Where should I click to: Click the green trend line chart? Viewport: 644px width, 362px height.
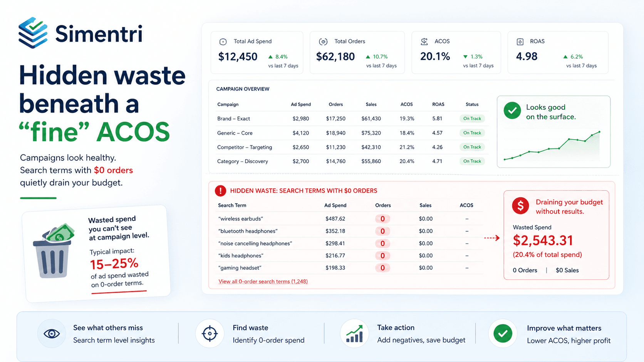(x=552, y=146)
